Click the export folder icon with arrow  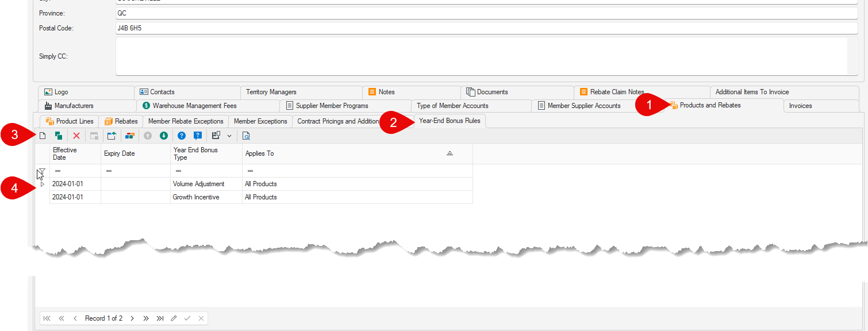112,136
